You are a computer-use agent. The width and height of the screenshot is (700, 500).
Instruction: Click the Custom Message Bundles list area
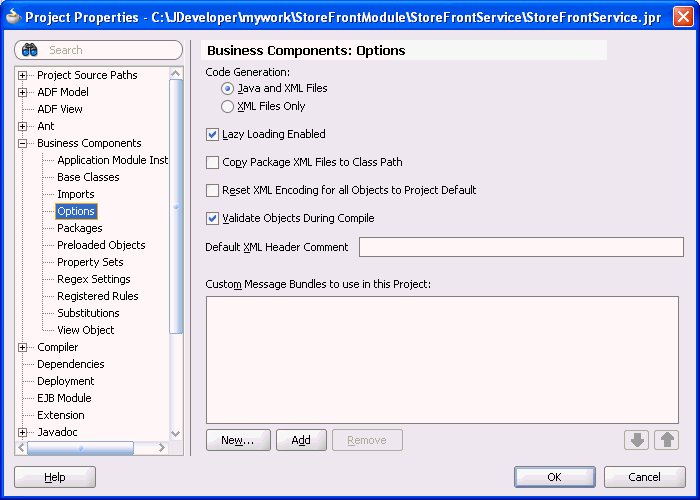coord(442,360)
